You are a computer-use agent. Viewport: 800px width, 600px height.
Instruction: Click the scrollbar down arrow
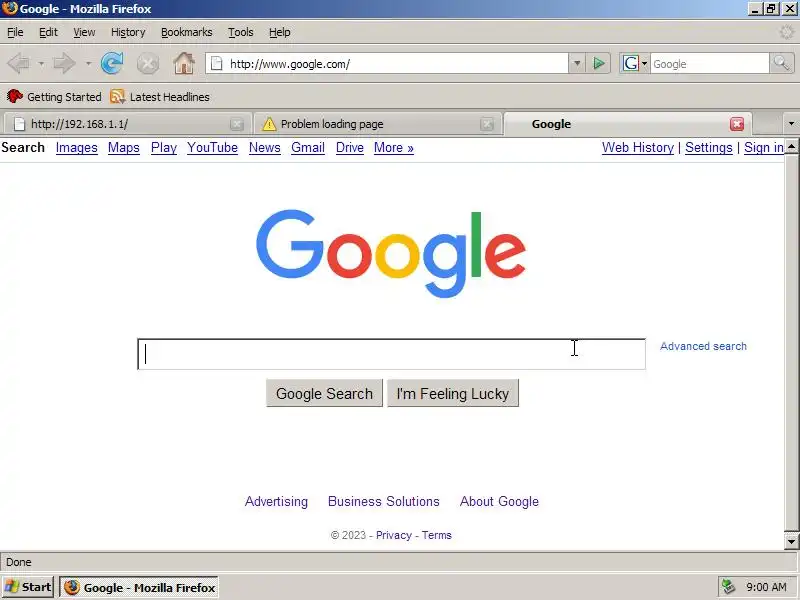[x=791, y=542]
